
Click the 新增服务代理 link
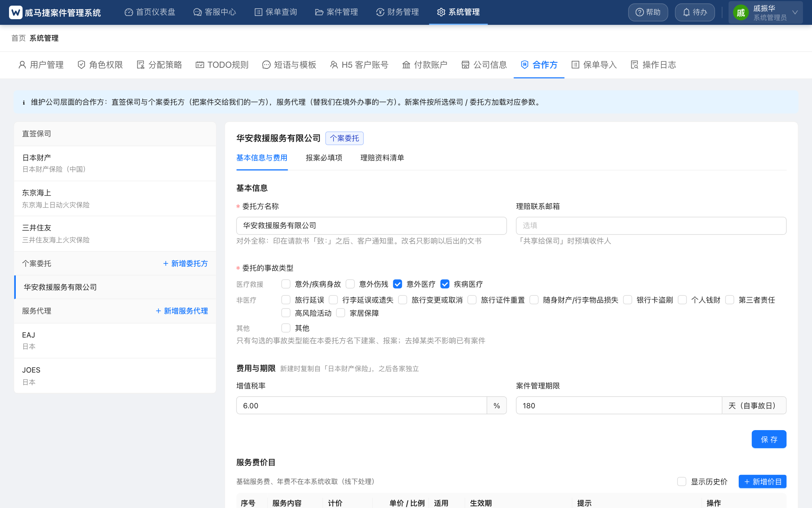[182, 311]
